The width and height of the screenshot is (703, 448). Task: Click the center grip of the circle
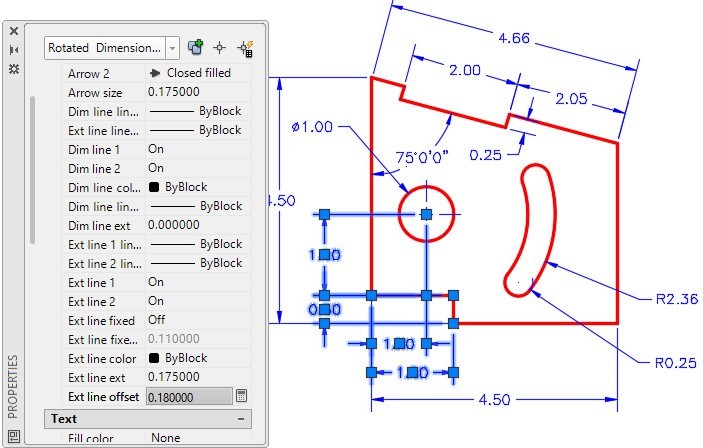pos(427,214)
